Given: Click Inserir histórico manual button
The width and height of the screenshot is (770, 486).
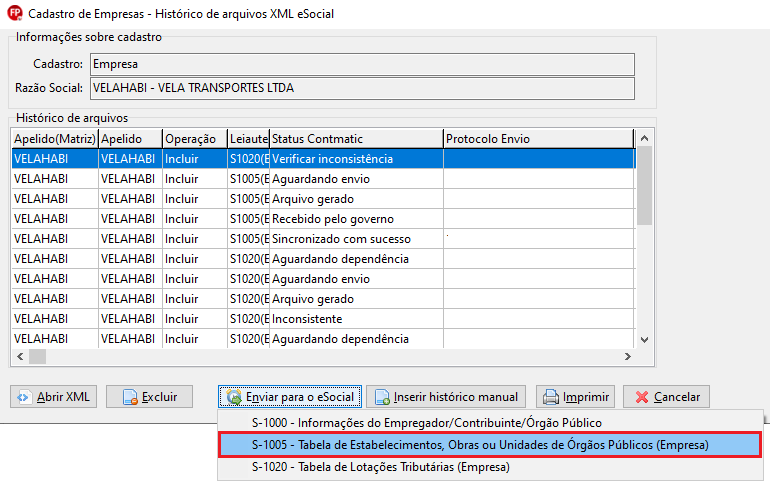Looking at the screenshot, I should pyautogui.click(x=446, y=397).
